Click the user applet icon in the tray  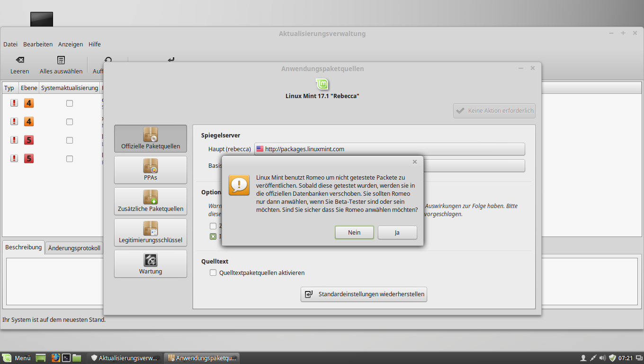583,358
